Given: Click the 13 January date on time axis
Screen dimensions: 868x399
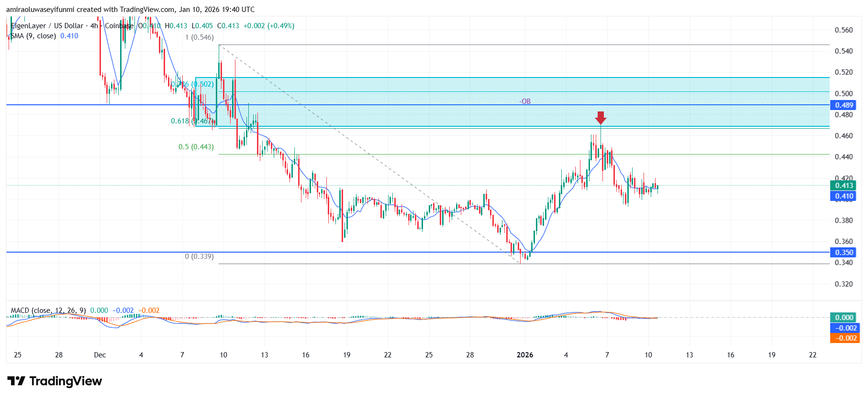Looking at the screenshot, I should point(690,355).
